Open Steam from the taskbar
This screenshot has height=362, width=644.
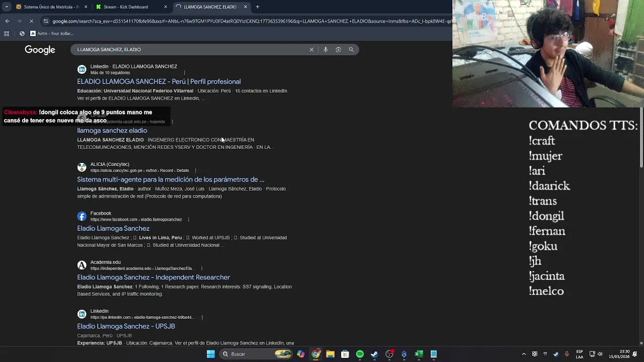(x=374, y=354)
